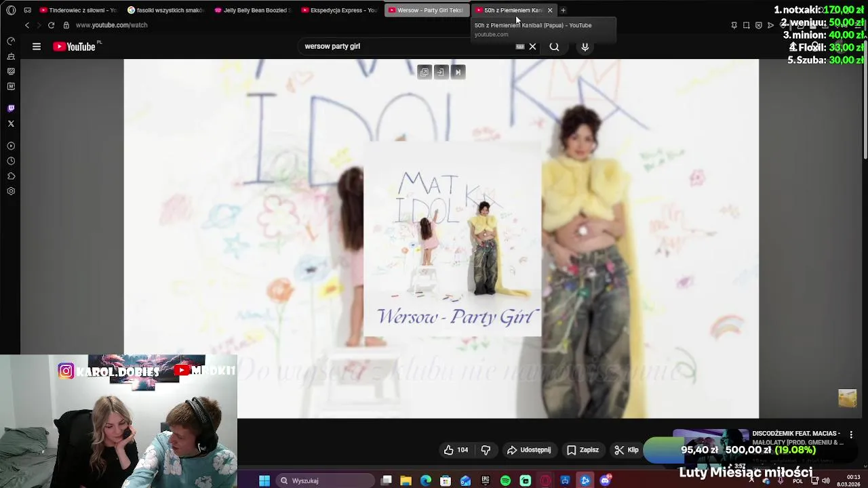Open the tab islands / workspaces icon

pos(28,10)
